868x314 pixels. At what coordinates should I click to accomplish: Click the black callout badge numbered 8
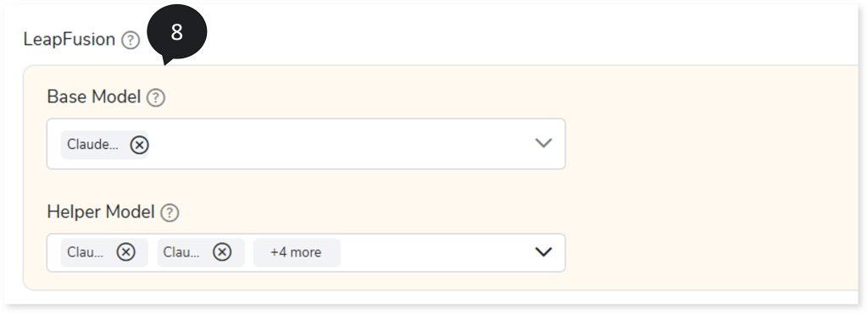tap(176, 32)
